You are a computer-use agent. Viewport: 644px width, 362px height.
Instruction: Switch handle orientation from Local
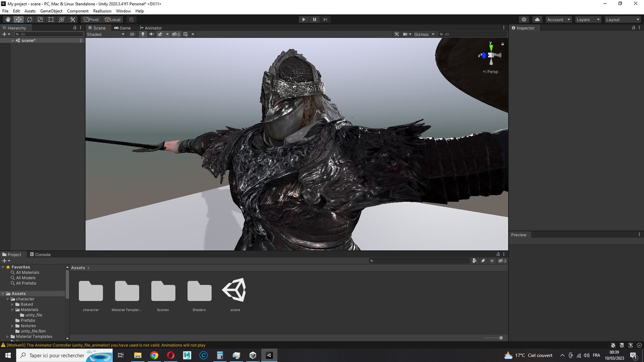point(113,19)
